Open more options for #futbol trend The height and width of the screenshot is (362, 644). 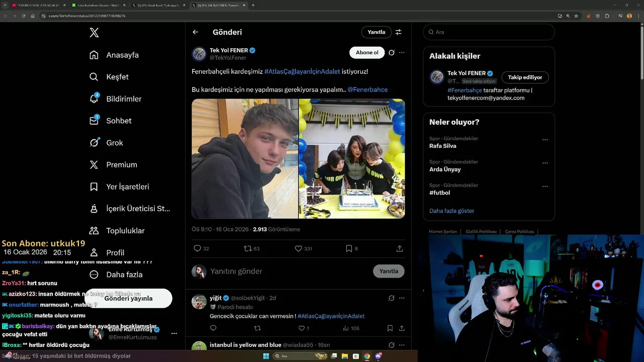pos(545,187)
